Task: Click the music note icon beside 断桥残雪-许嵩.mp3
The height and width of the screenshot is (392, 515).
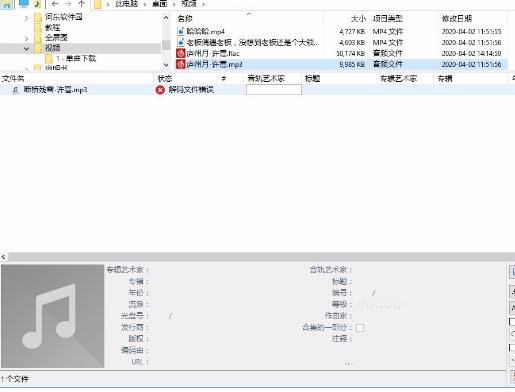Action: [x=15, y=90]
